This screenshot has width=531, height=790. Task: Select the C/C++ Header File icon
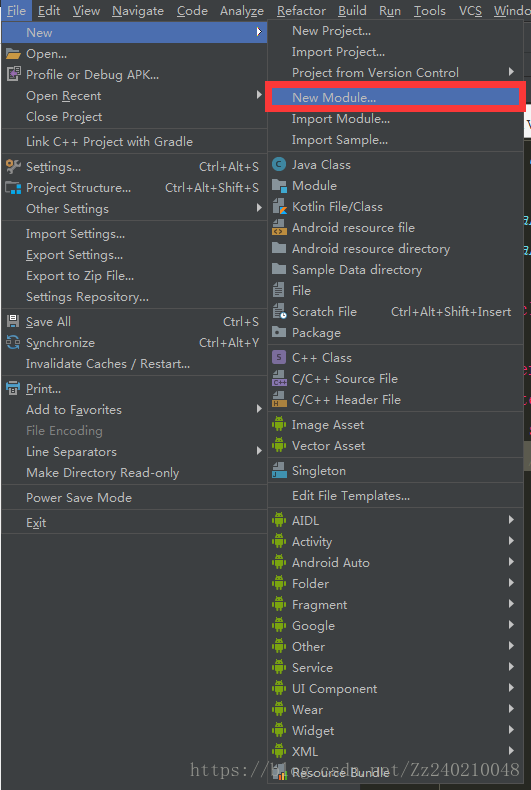(279, 400)
